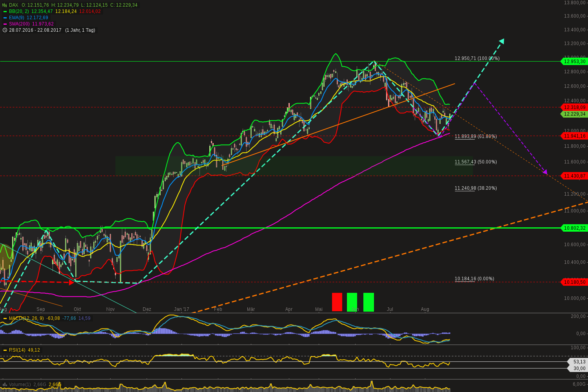Click the Nov label on the time axis
Viewport: 588px width, 392px height.
tap(111, 309)
